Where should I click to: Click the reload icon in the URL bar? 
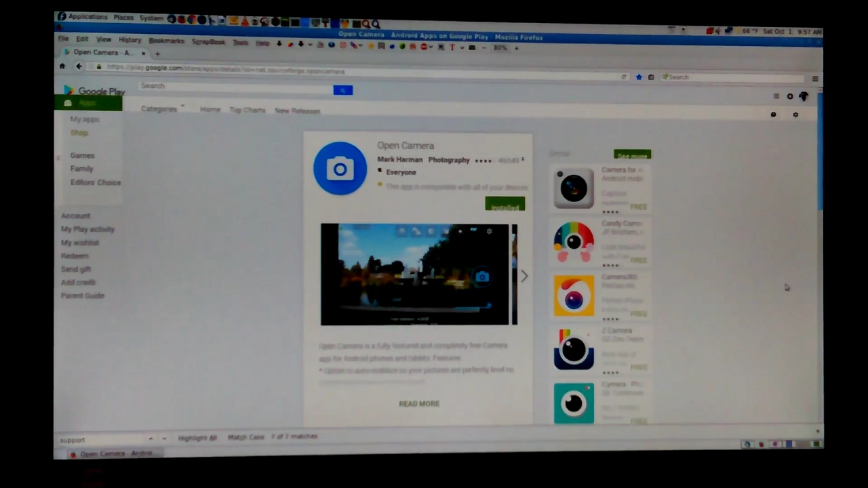coord(624,77)
